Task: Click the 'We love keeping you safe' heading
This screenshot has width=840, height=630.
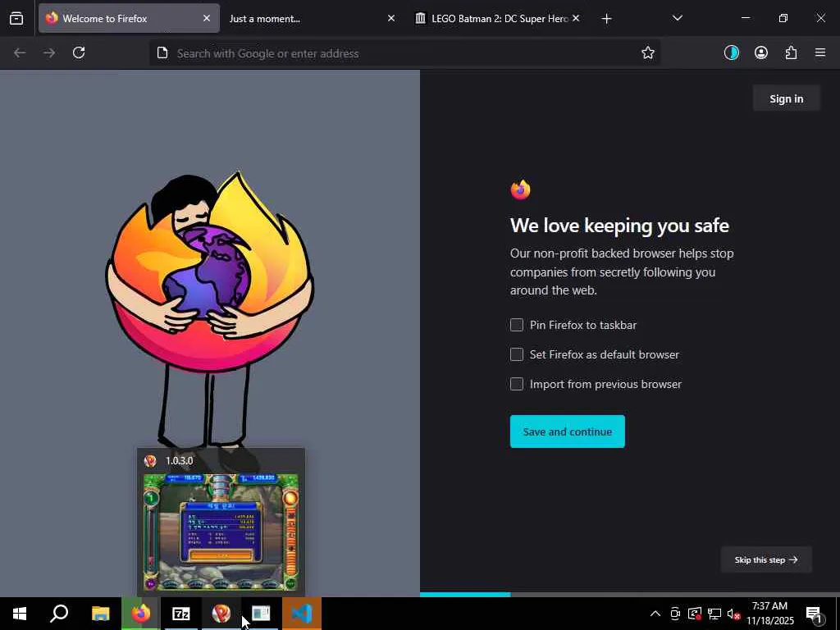Action: 619,226
